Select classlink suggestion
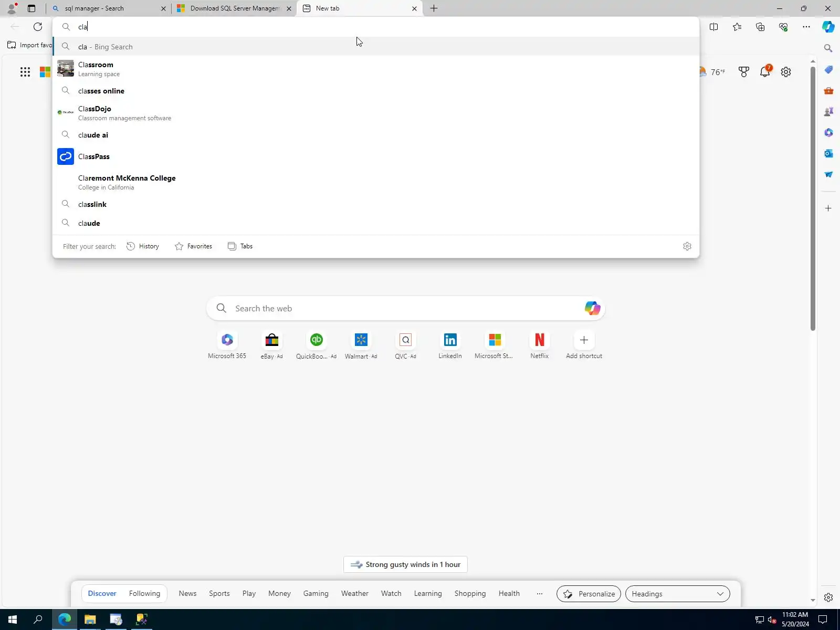Image resolution: width=840 pixels, height=630 pixels. coord(376,204)
